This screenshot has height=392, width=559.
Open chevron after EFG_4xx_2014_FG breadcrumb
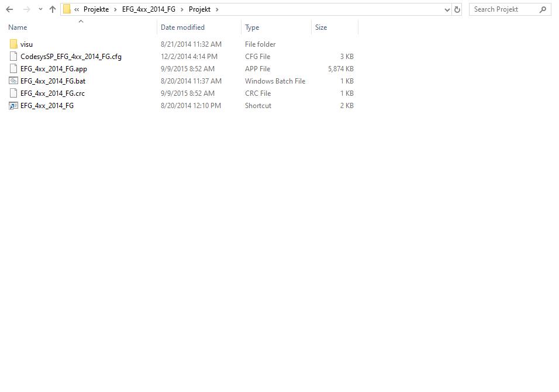(182, 9)
